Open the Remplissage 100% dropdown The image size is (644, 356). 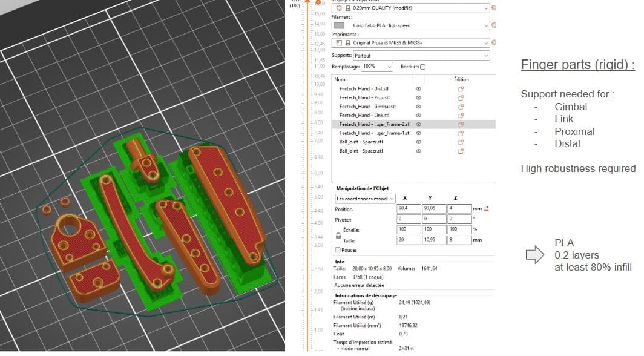tap(377, 67)
